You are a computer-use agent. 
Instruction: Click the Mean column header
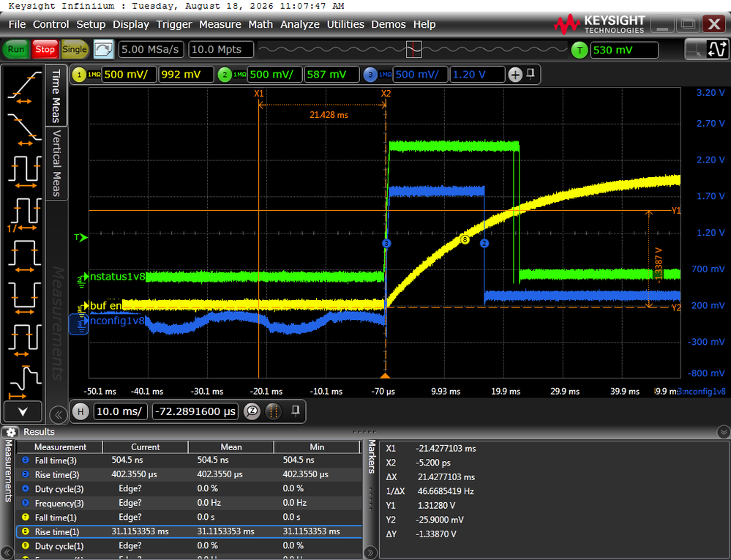click(230, 447)
